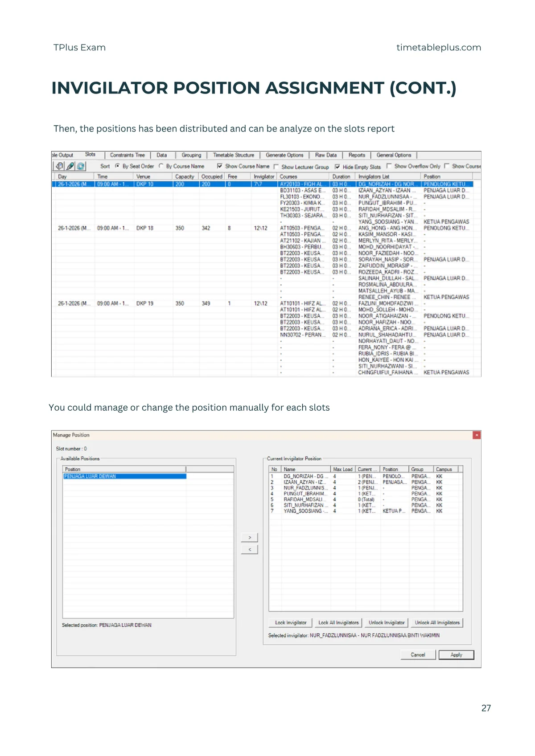The width and height of the screenshot is (535, 756).
Task: Click course BD31103 - ASAS E...
Action: [x=303, y=190]
